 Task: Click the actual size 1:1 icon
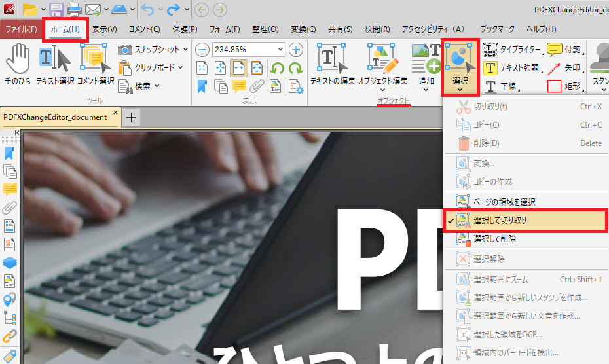point(202,68)
